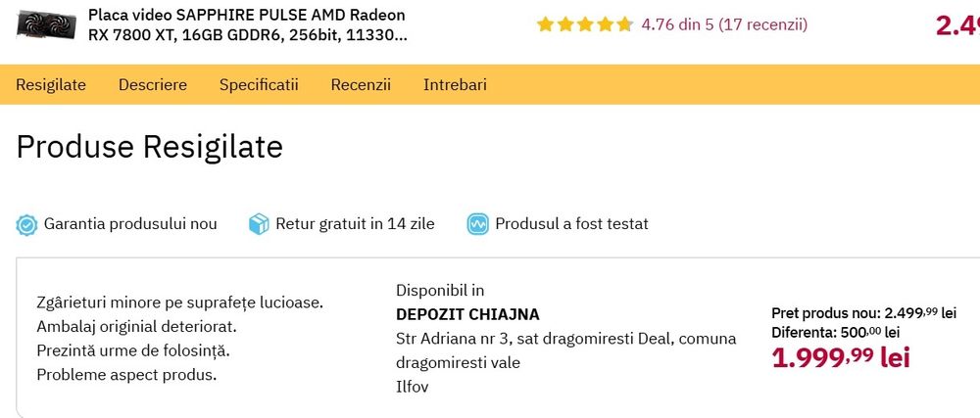Click the Produsul a fost testat label
The height and width of the screenshot is (418, 980).
click(x=571, y=224)
